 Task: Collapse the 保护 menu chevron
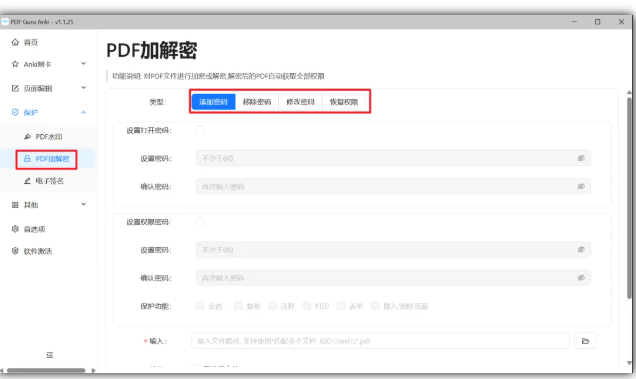click(84, 112)
